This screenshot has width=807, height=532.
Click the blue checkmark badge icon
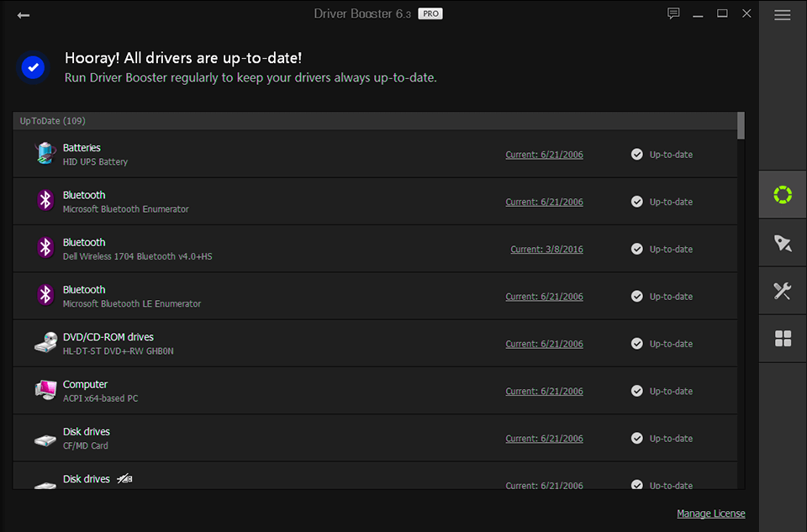point(33,67)
